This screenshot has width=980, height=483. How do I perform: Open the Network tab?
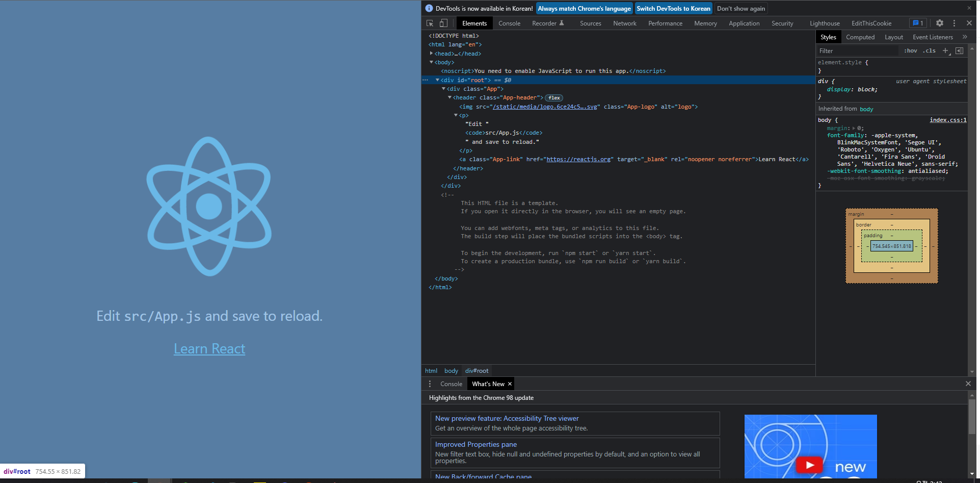625,23
